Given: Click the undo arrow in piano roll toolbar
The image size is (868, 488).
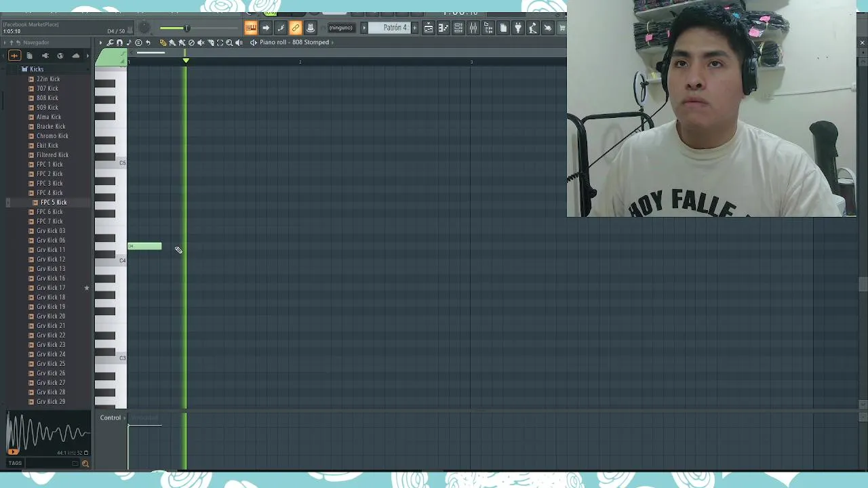Looking at the screenshot, I should [148, 42].
